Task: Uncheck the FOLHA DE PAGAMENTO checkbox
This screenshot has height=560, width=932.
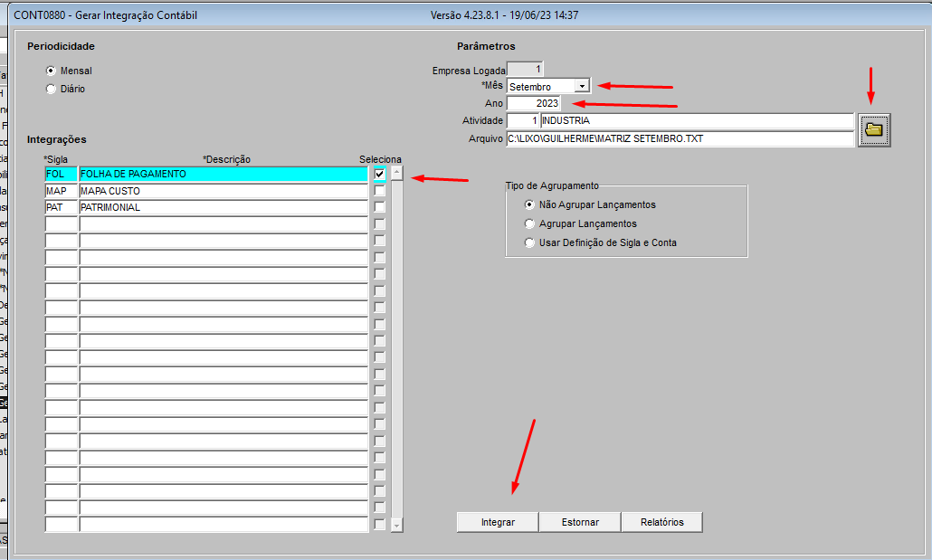Action: tap(379, 174)
